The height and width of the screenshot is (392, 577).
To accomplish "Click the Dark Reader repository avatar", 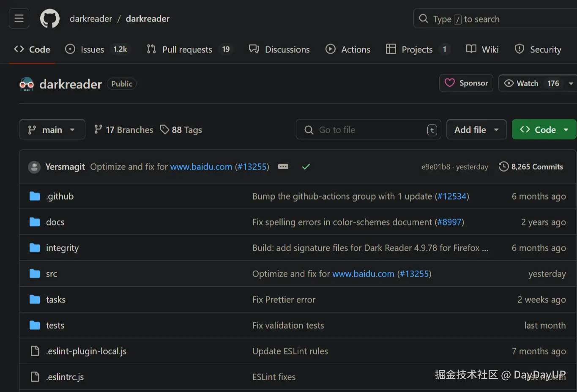I will point(27,84).
